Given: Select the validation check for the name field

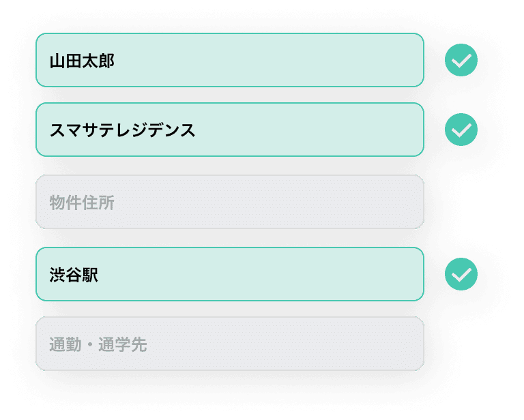Looking at the screenshot, I should [x=461, y=60].
